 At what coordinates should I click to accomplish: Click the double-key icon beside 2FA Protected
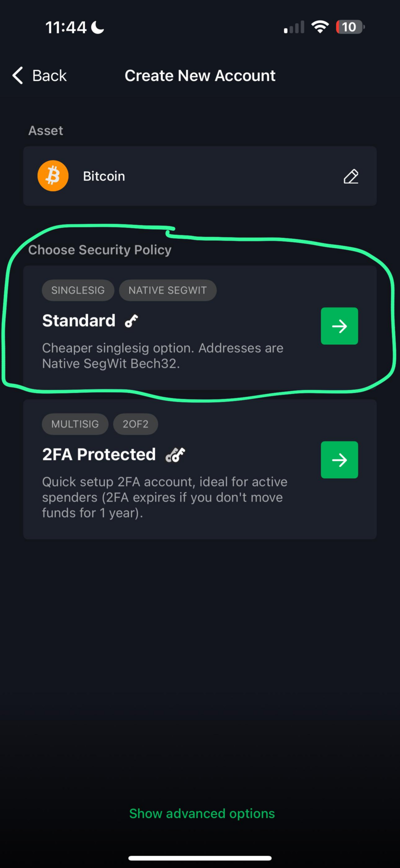175,455
